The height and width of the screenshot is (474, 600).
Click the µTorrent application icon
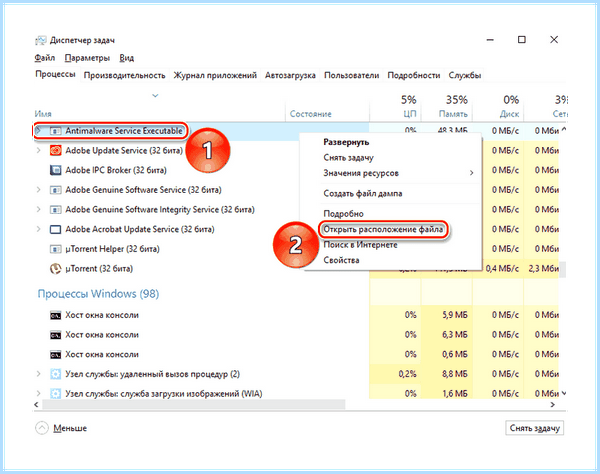click(x=55, y=269)
